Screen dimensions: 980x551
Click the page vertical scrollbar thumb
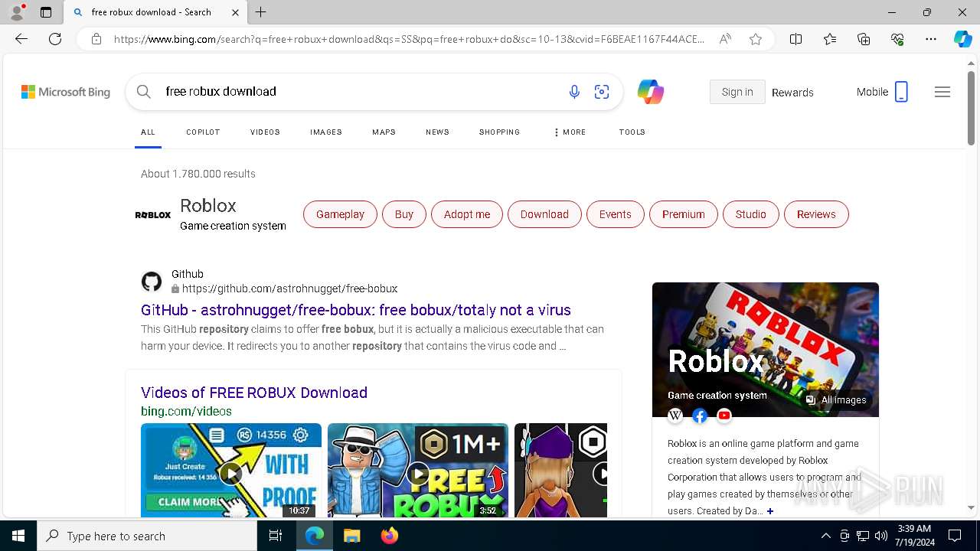[971, 108]
